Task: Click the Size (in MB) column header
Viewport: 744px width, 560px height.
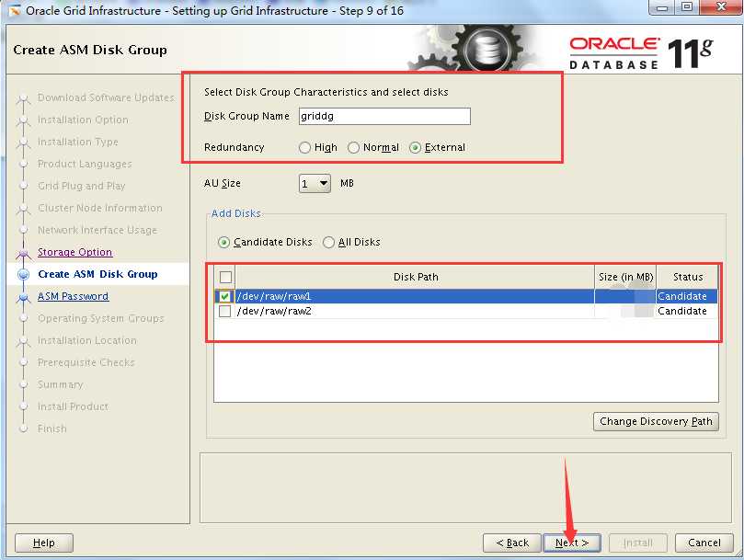Action: click(625, 277)
